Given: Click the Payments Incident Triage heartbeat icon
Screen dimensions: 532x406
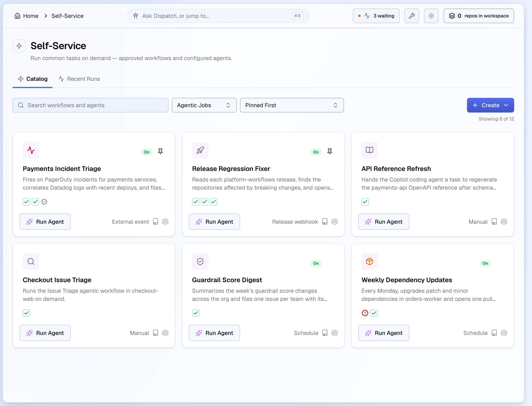Looking at the screenshot, I should pyautogui.click(x=31, y=150).
